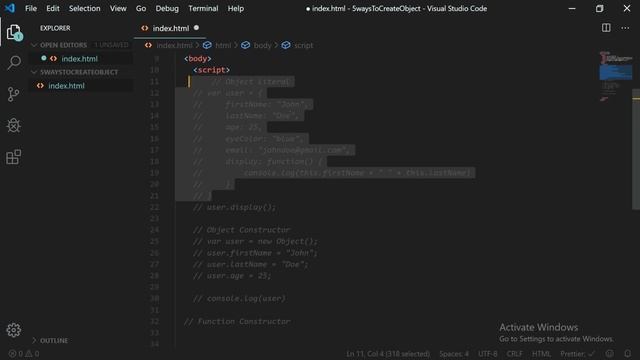
Task: Open the editor More Actions ellipsis
Action: 625,28
